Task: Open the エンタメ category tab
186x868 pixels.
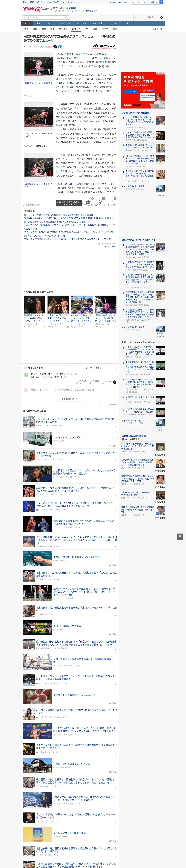Action: click(x=63, y=29)
